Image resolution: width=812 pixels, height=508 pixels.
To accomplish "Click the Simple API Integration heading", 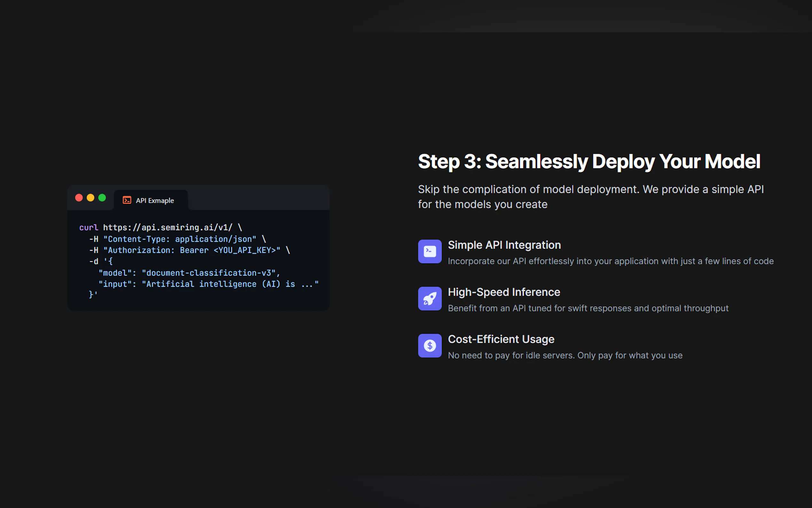I will tap(504, 245).
